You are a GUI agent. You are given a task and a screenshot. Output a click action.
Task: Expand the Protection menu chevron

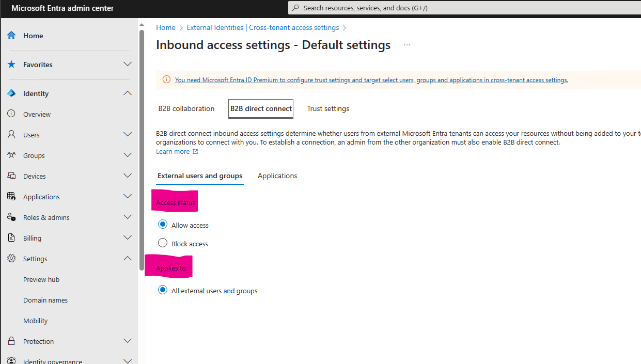pos(128,341)
